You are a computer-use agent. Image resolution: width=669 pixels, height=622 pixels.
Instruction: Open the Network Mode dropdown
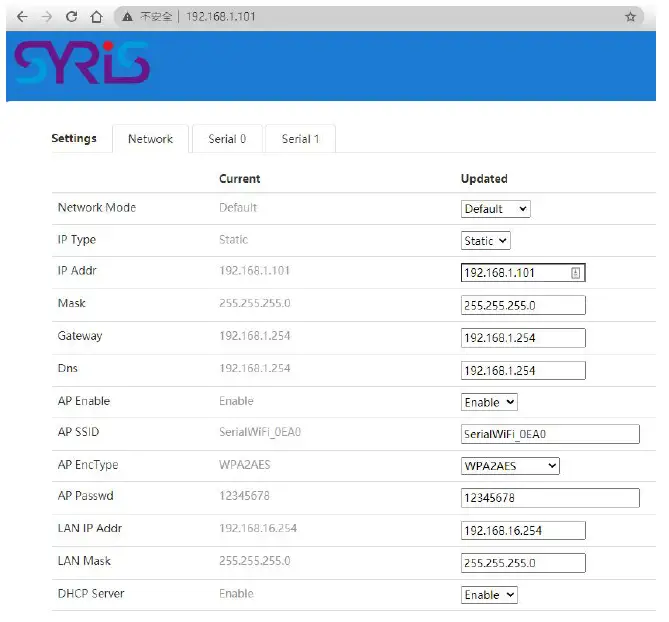(495, 209)
